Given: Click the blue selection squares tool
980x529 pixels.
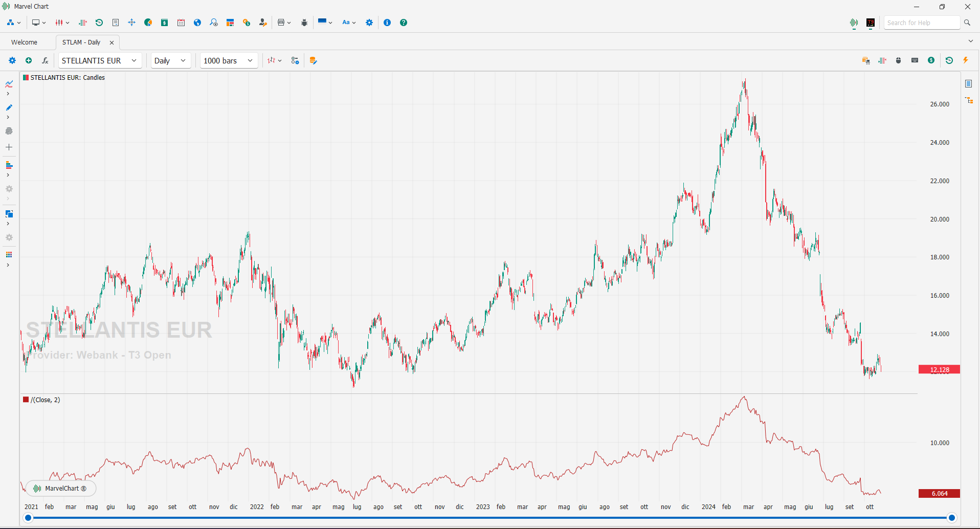Looking at the screenshot, I should [x=9, y=214].
